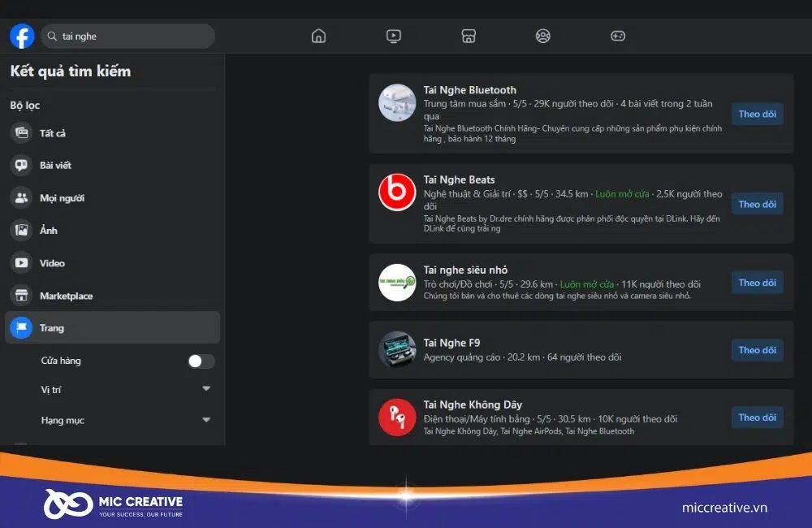The width and height of the screenshot is (812, 528).
Task: Click red AirPods avatar of Tai Nghe Không Dây
Action: pyautogui.click(x=397, y=417)
